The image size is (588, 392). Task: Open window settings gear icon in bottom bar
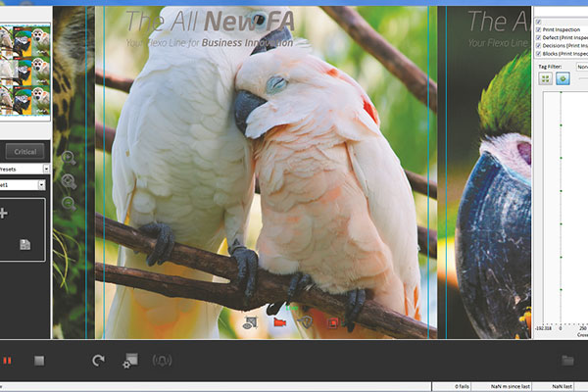coord(130,361)
